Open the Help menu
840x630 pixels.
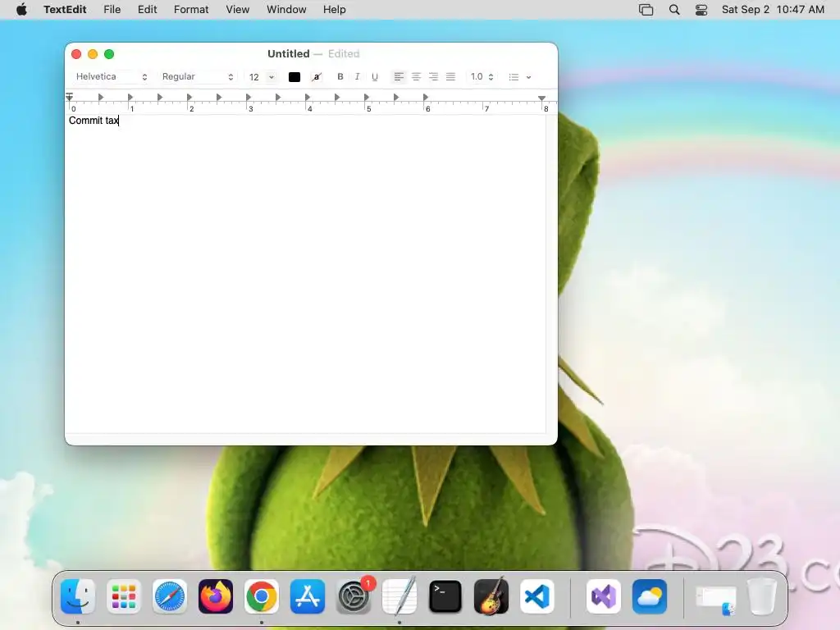pyautogui.click(x=335, y=10)
